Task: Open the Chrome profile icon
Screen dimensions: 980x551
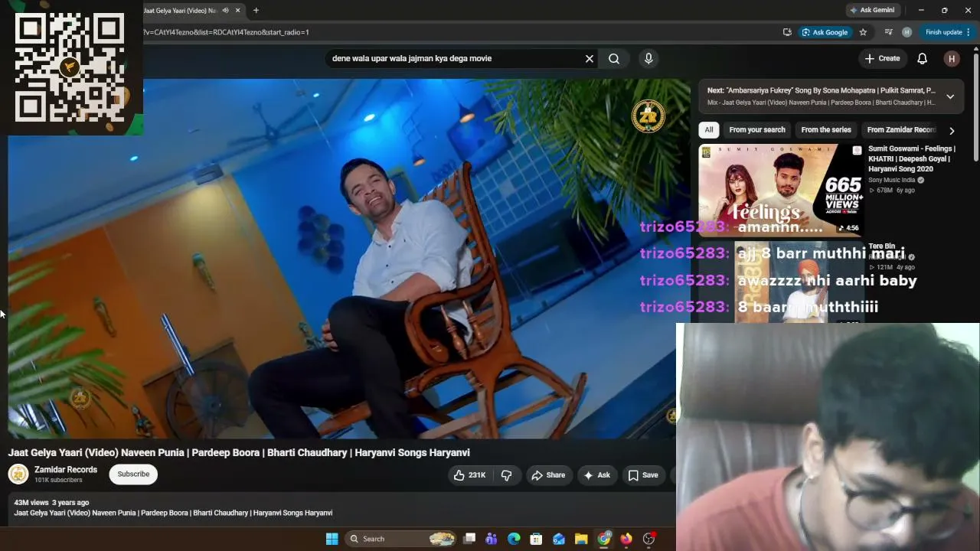Action: tap(906, 32)
